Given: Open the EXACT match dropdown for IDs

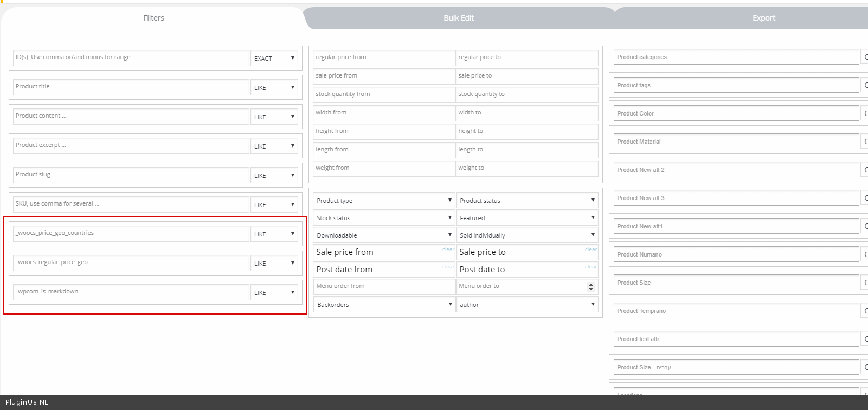Looking at the screenshot, I should (x=274, y=58).
